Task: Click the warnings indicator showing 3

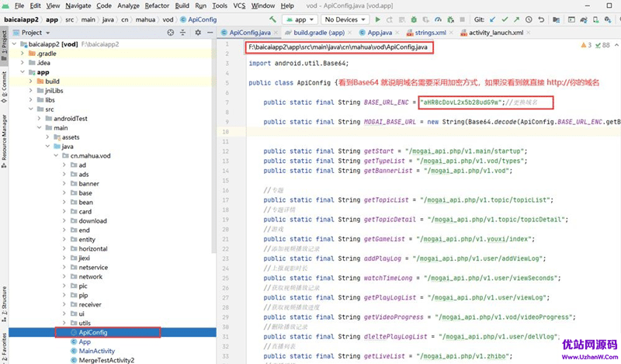Action: pyautogui.click(x=586, y=45)
